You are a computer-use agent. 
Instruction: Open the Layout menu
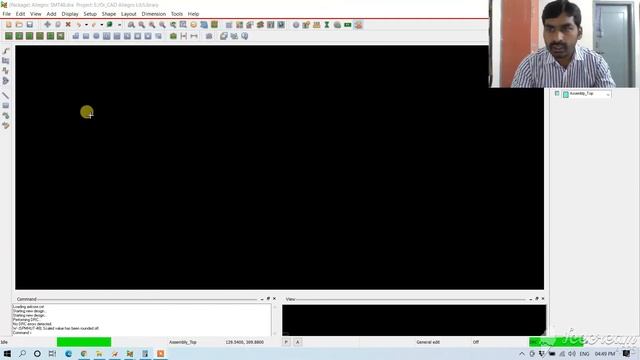click(x=129, y=14)
